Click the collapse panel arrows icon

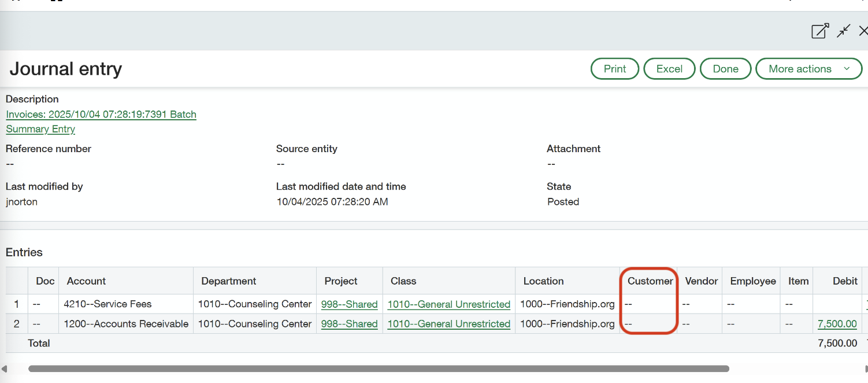click(844, 31)
